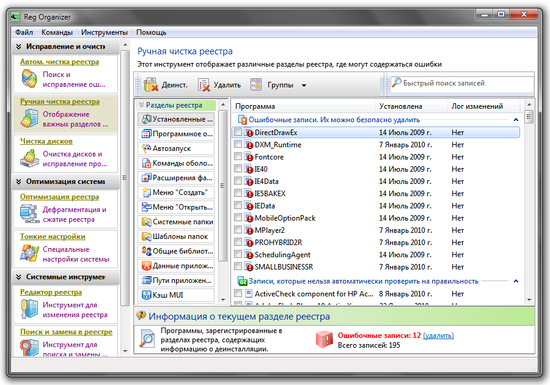
Task: Open the Тонкие настройки link
Action: tap(53, 237)
